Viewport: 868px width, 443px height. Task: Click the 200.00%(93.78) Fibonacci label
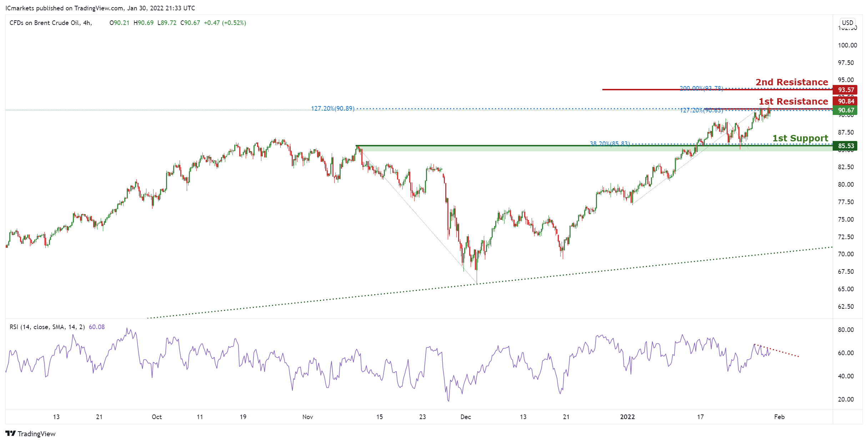tap(701, 88)
